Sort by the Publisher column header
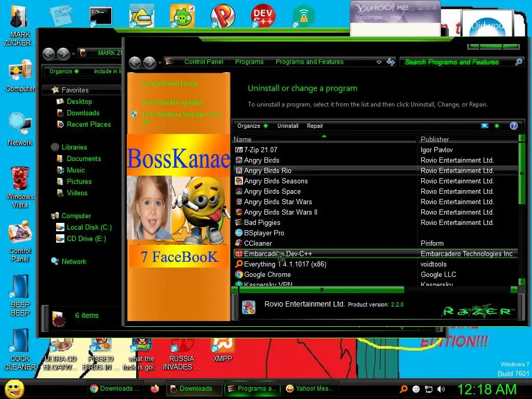Screen dimensions: 532x399 click(x=468, y=139)
